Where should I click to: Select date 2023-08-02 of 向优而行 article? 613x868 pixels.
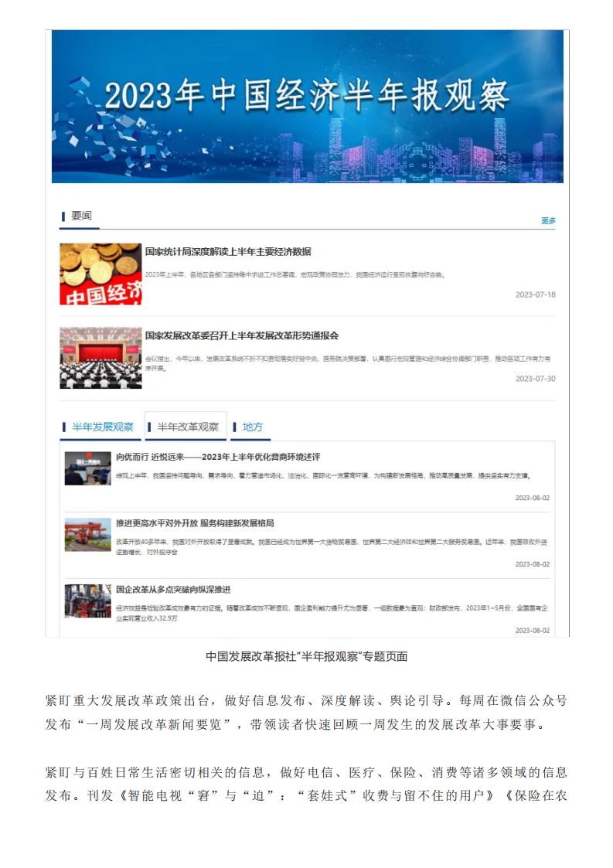[532, 498]
